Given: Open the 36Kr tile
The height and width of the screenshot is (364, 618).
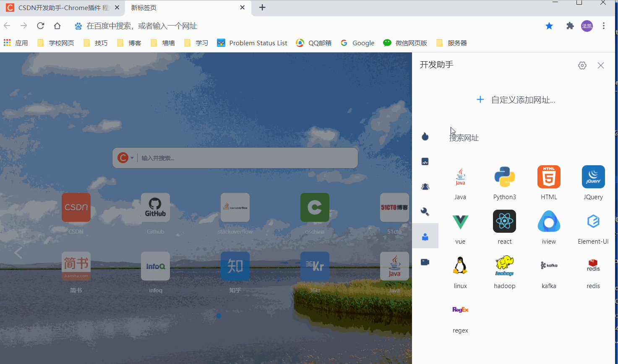Looking at the screenshot, I should pyautogui.click(x=315, y=266).
